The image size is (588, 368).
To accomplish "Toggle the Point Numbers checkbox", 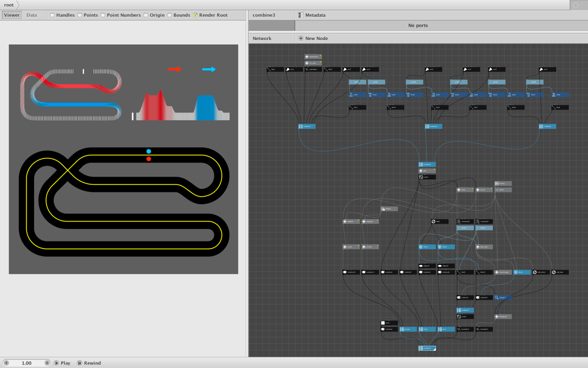I will pos(103,15).
